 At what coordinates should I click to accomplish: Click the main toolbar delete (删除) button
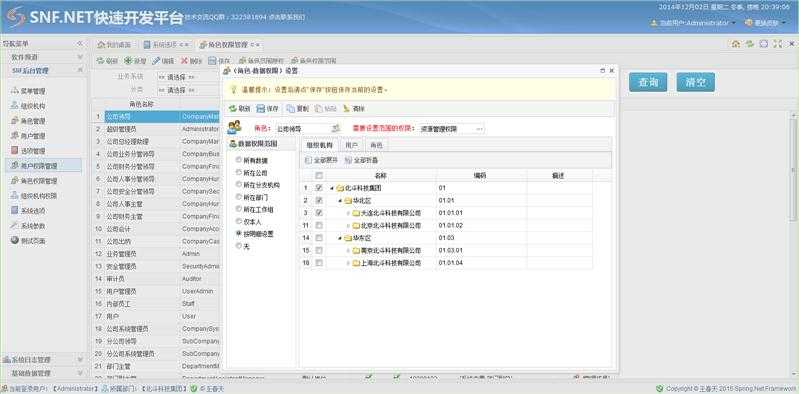[x=192, y=61]
